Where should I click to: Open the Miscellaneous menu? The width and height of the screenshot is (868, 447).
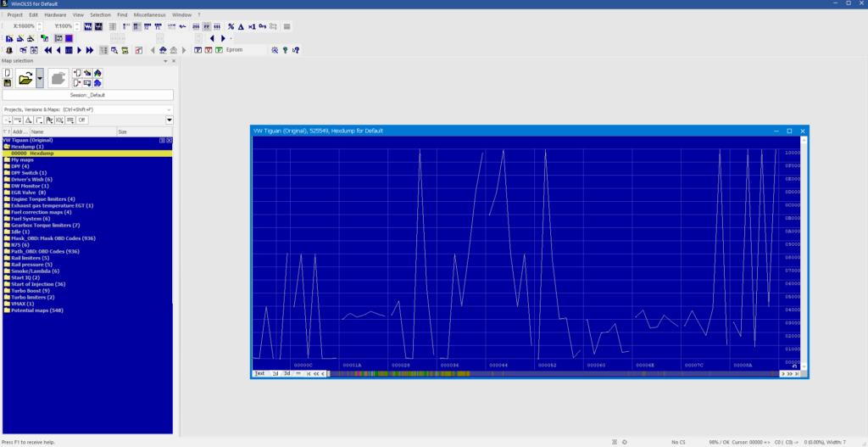tap(149, 15)
